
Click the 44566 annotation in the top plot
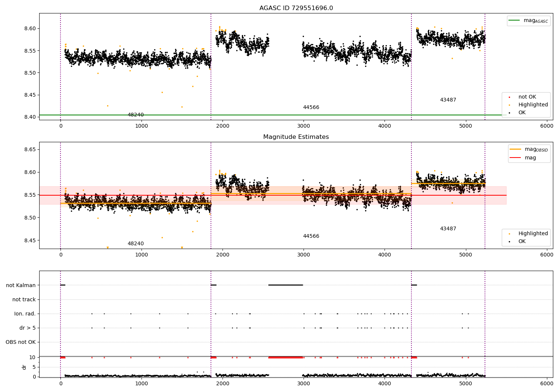[x=311, y=108]
